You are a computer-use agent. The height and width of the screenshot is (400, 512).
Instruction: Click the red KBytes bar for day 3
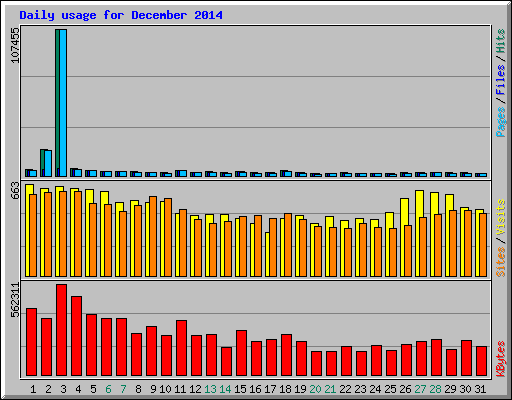click(x=61, y=330)
